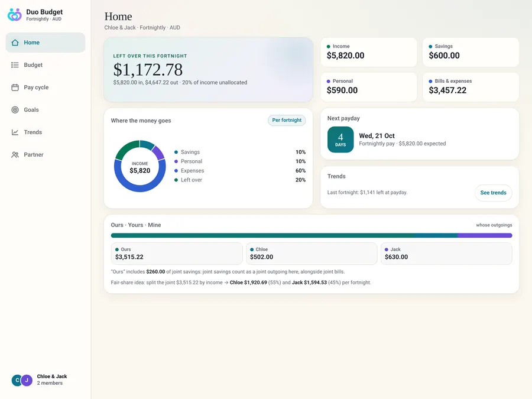Screen dimensions: 532x399
Task: Click the 'Next payday' heading
Action: (x=343, y=118)
